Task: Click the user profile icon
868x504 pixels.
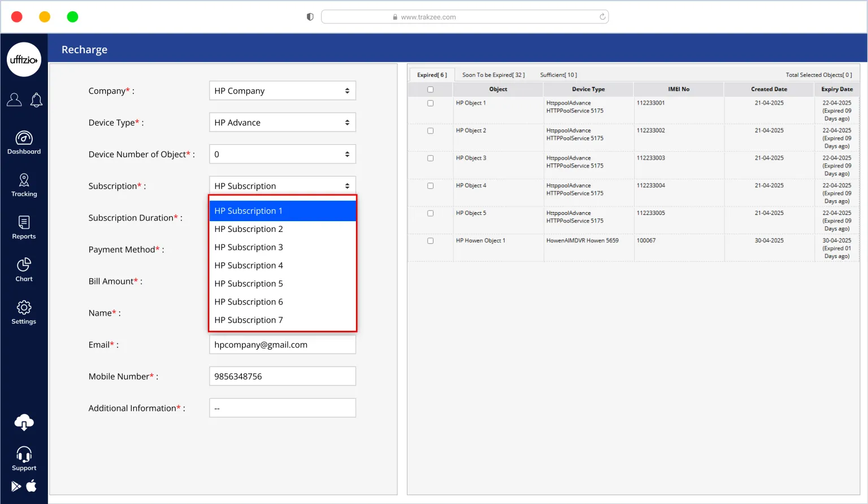Action: [14, 100]
